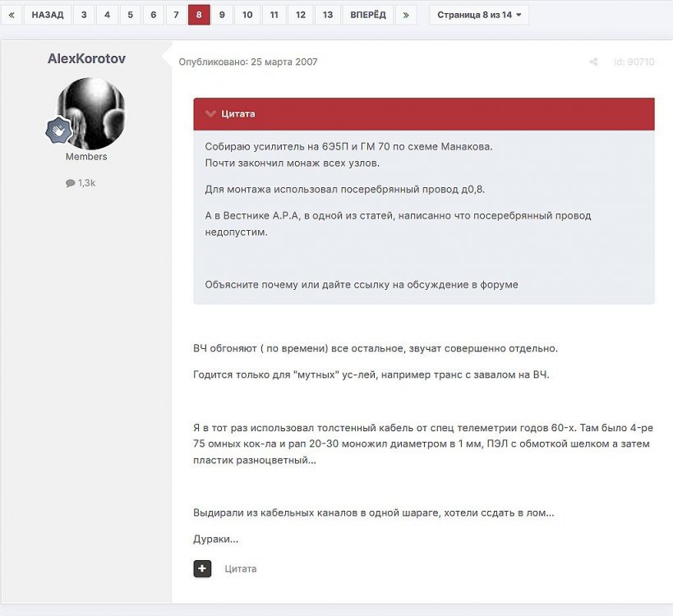The width and height of the screenshot is (673, 616).
Task: Click the member rank badge icon
Action: pos(58,131)
